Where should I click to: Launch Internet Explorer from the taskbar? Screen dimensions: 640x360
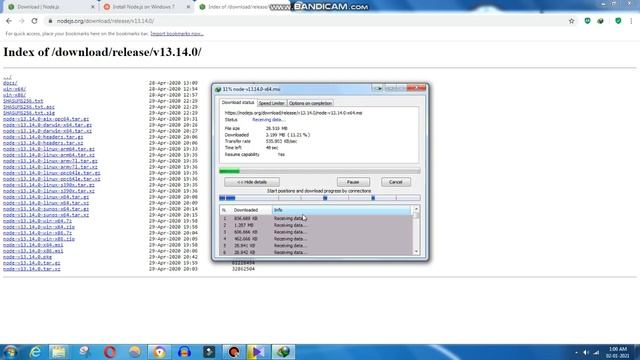(35, 352)
